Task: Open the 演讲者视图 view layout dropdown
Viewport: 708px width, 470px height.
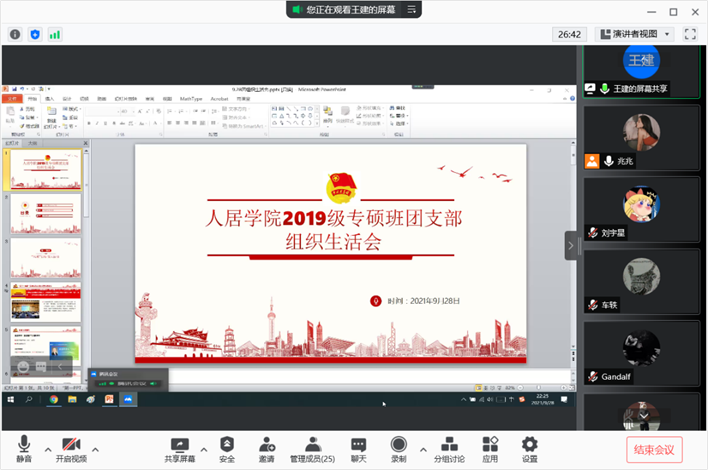Action: pyautogui.click(x=634, y=34)
